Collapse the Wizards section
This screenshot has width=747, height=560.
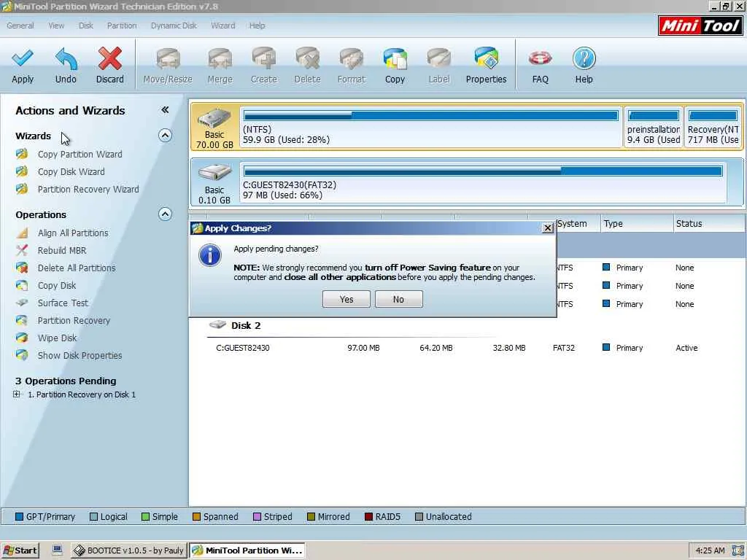165,135
